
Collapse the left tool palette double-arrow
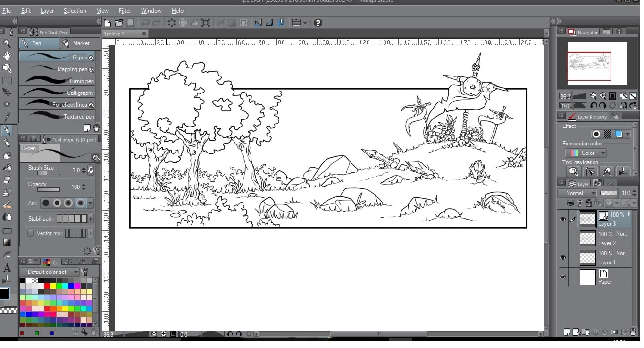14,21
